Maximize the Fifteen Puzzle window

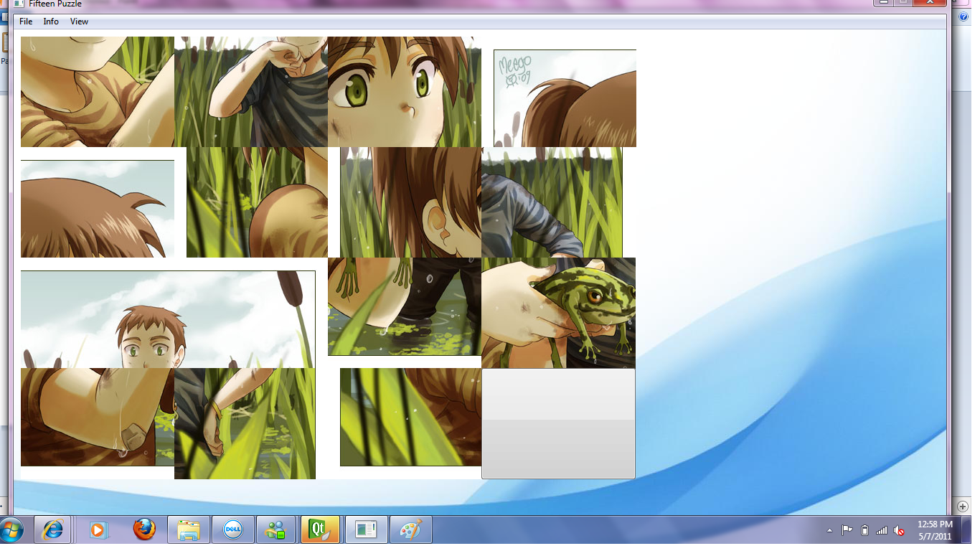tap(903, 3)
